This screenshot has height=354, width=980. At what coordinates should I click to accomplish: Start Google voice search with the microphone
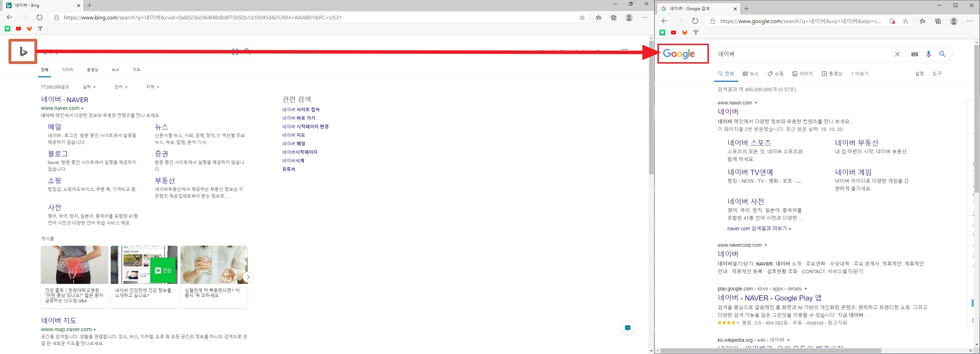[929, 54]
